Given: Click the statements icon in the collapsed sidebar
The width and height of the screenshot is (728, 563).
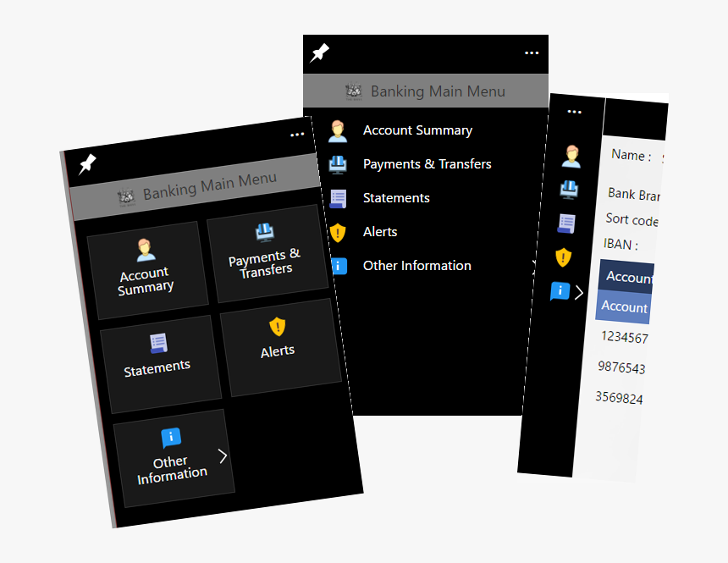Looking at the screenshot, I should [x=566, y=224].
